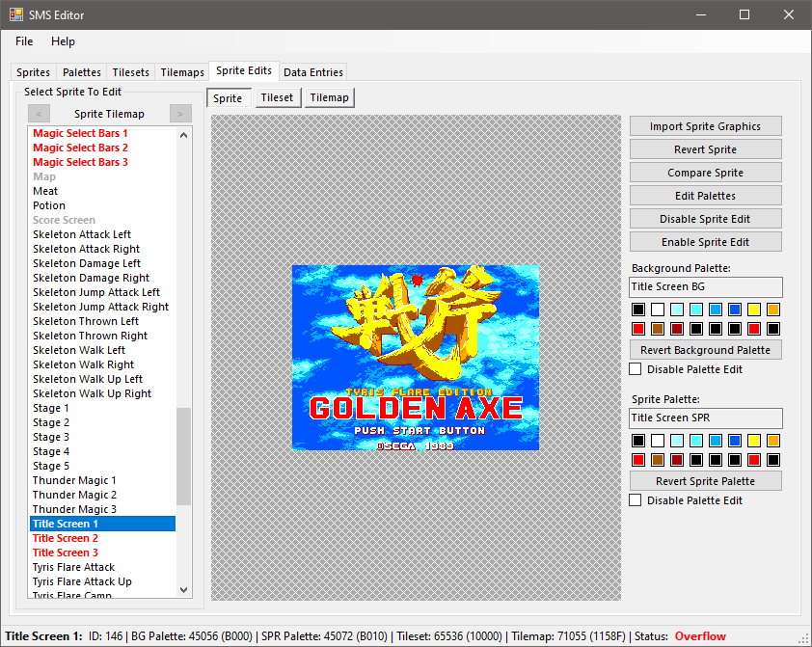
Task: Select the Tilemap view sub-tab
Action: [x=330, y=97]
